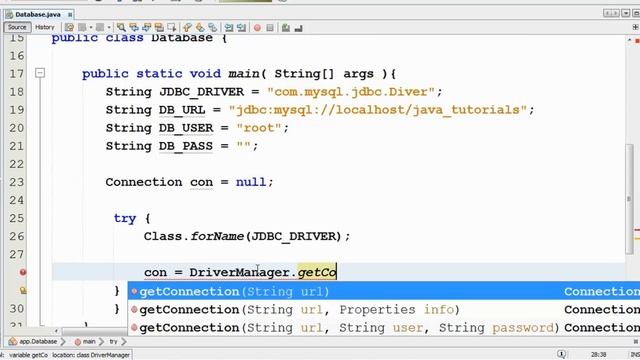Click the red error mark in stripe
Viewport: 640px width, 360px height.
pyautogui.click(x=637, y=230)
